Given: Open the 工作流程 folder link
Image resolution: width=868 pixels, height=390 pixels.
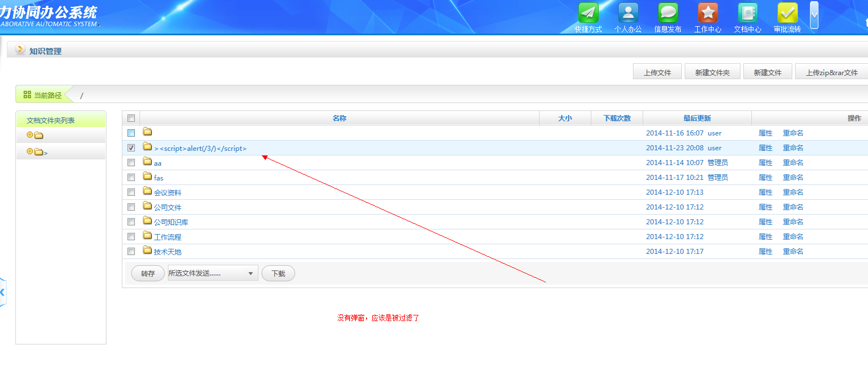Looking at the screenshot, I should click(167, 237).
